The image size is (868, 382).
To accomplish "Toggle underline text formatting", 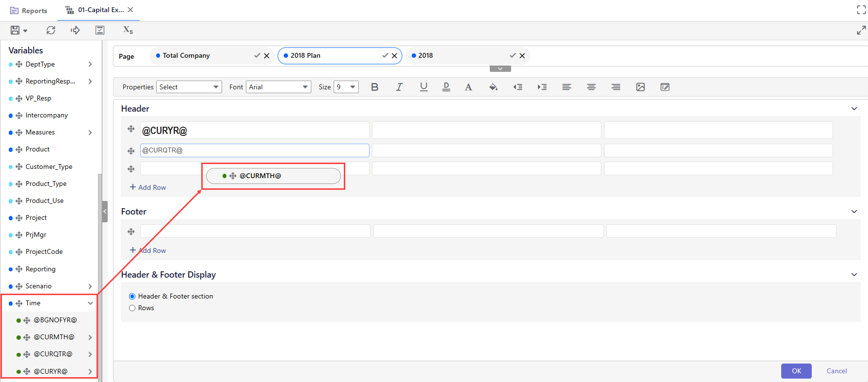I will (423, 87).
